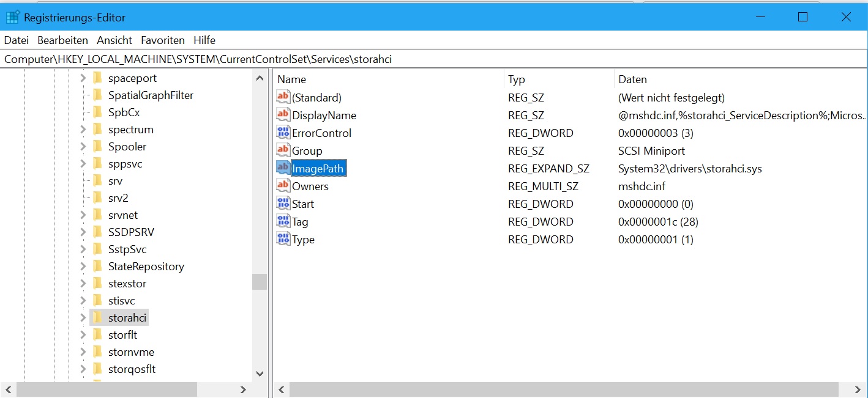
Task: Expand the SSDPSRV key
Action: tap(83, 232)
